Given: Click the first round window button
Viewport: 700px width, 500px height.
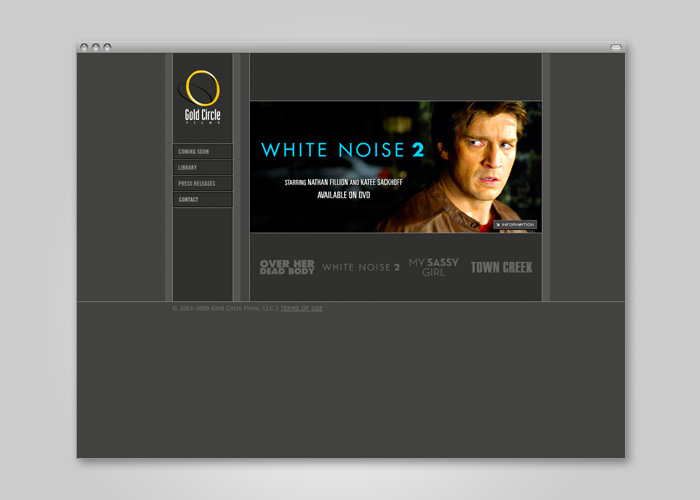Looking at the screenshot, I should [85, 47].
